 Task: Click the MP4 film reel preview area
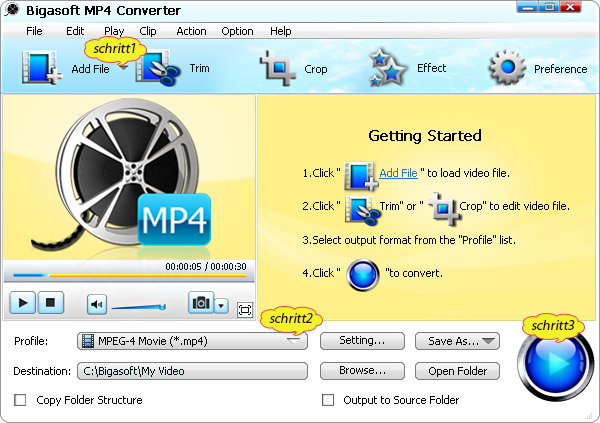[129, 178]
